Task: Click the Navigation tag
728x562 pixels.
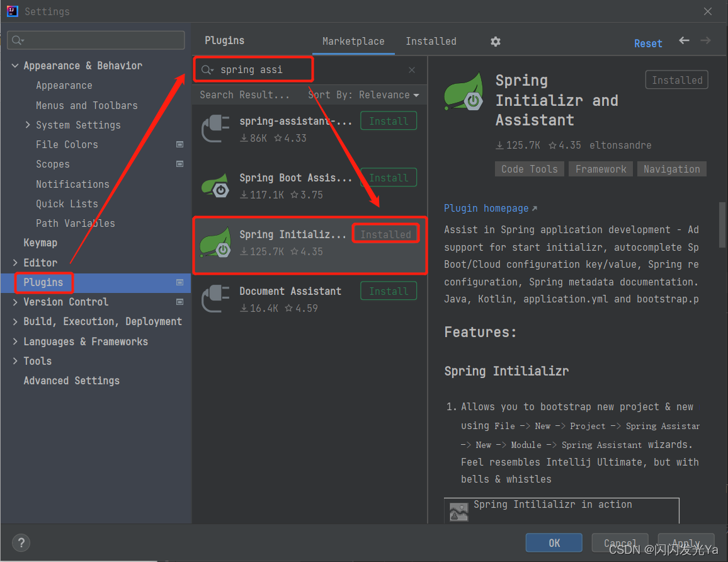Action: [x=672, y=169]
